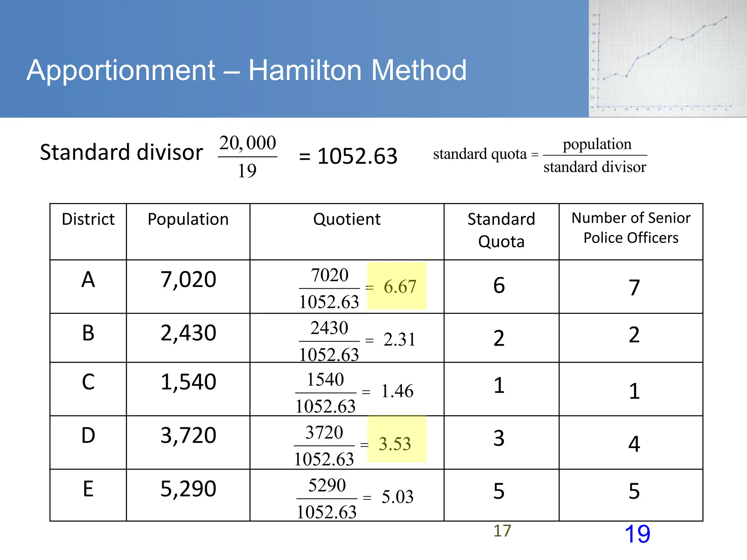
Task: Click the 2.31 quotient for District B
Action: (x=399, y=339)
